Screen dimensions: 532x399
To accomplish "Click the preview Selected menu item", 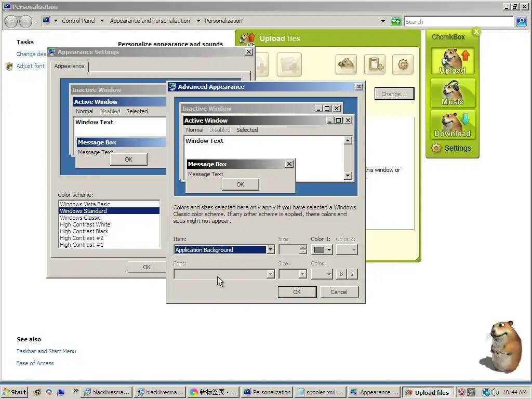I will point(247,130).
